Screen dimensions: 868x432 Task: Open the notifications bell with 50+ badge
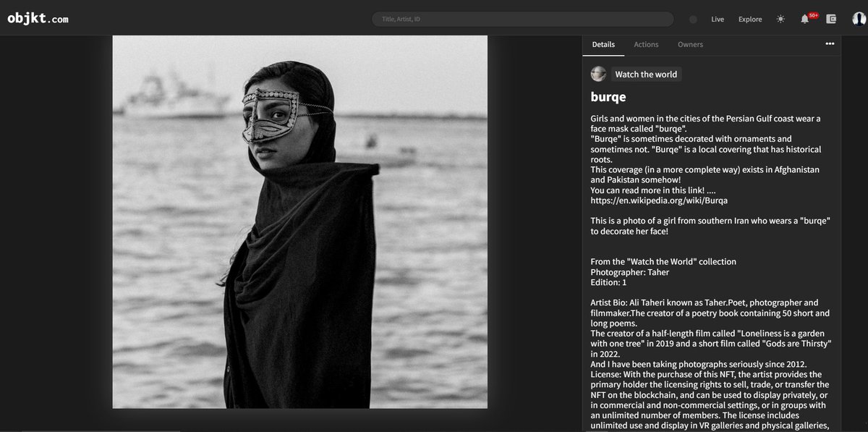pos(805,19)
